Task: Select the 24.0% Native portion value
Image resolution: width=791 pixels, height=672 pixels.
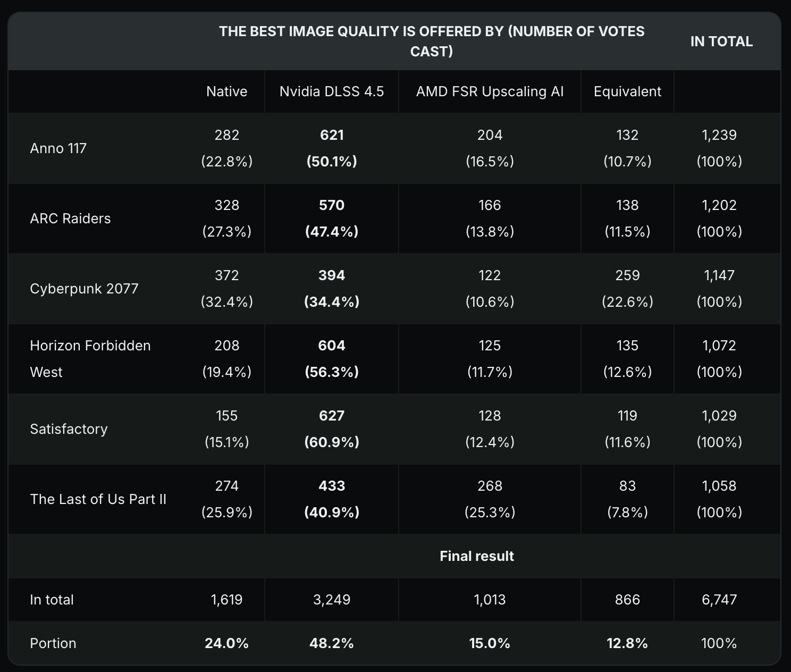Action: tap(226, 643)
